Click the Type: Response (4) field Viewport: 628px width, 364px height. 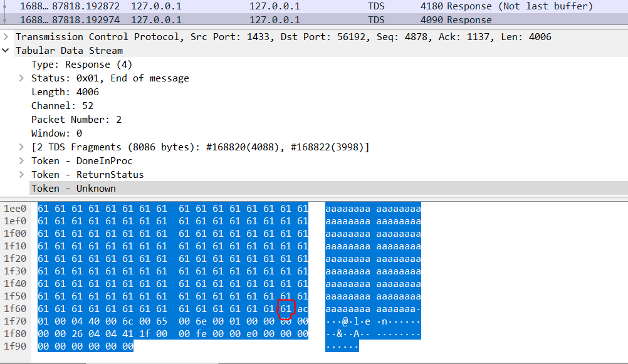(x=81, y=65)
